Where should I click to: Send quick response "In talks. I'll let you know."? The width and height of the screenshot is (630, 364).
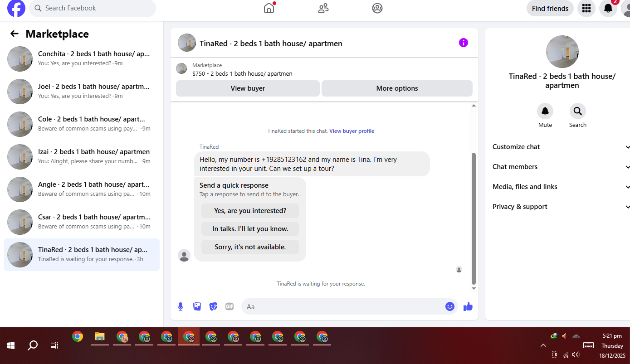pyautogui.click(x=250, y=229)
